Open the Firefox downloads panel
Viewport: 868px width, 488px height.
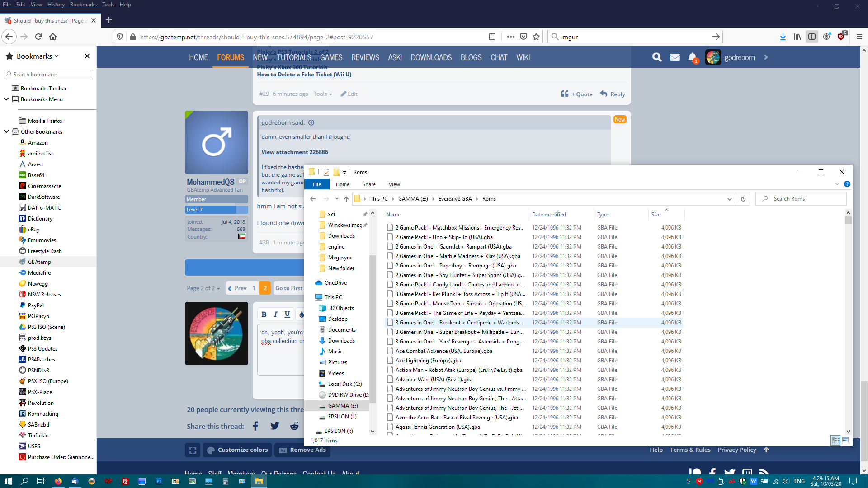pyautogui.click(x=783, y=37)
